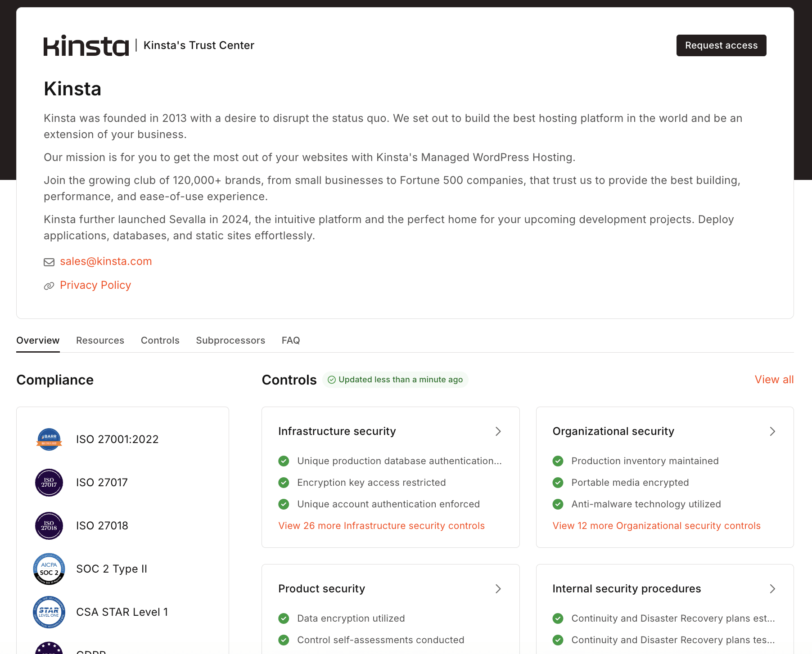The width and height of the screenshot is (812, 654).
Task: Open the Product security heading
Action: [322, 589]
